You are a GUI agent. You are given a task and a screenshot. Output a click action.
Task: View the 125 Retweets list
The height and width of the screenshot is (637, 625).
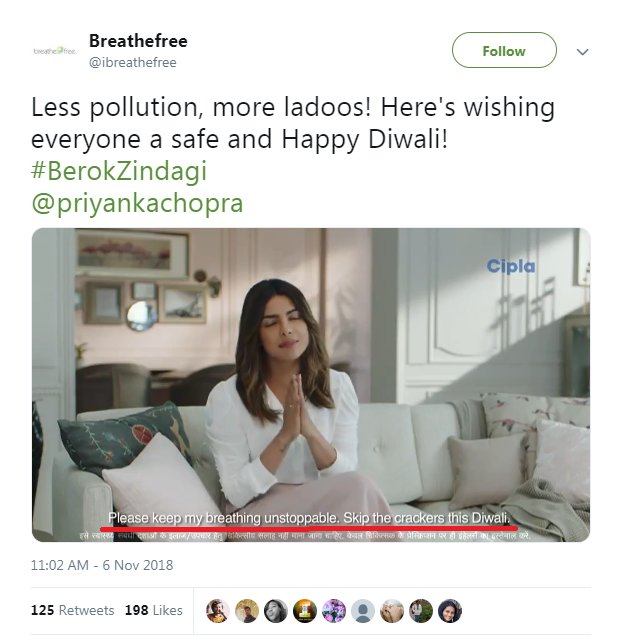(72, 610)
